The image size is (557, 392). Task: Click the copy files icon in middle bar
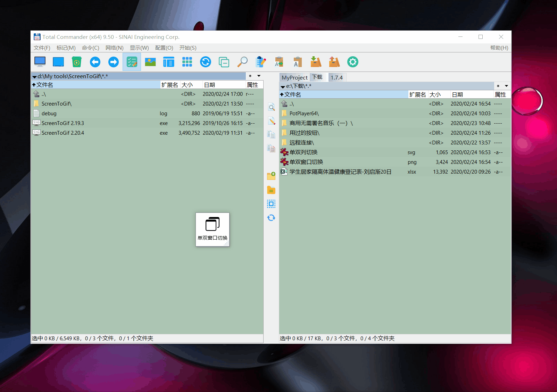tap(271, 134)
